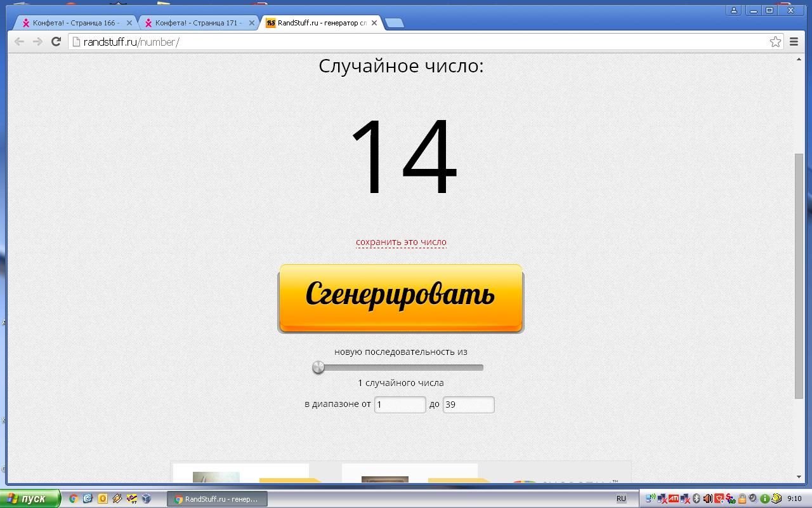
Task: Close the RandStuff.ru tab
Action: (374, 23)
